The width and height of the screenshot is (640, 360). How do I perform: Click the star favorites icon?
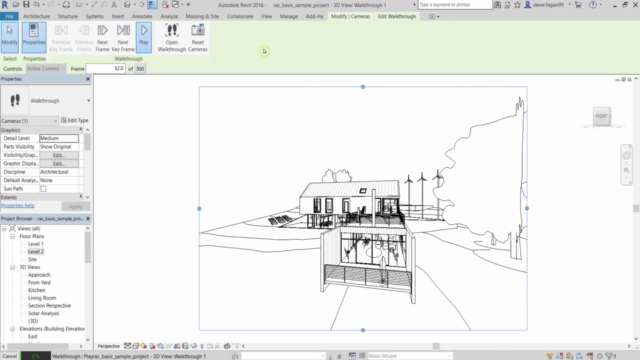[517, 4]
